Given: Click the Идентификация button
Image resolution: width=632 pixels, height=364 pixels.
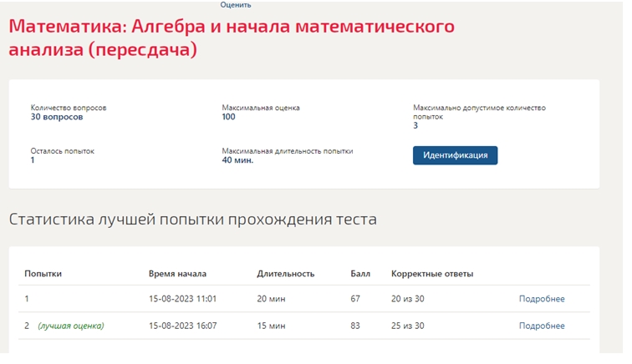Looking at the screenshot, I should click(455, 155).
